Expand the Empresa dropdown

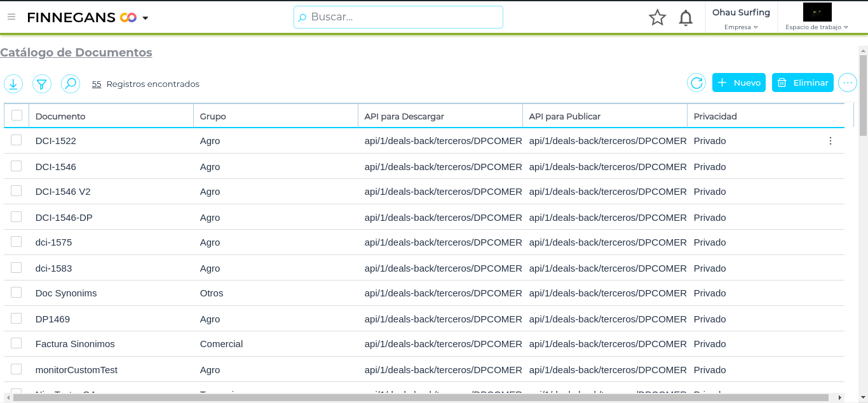point(741,27)
